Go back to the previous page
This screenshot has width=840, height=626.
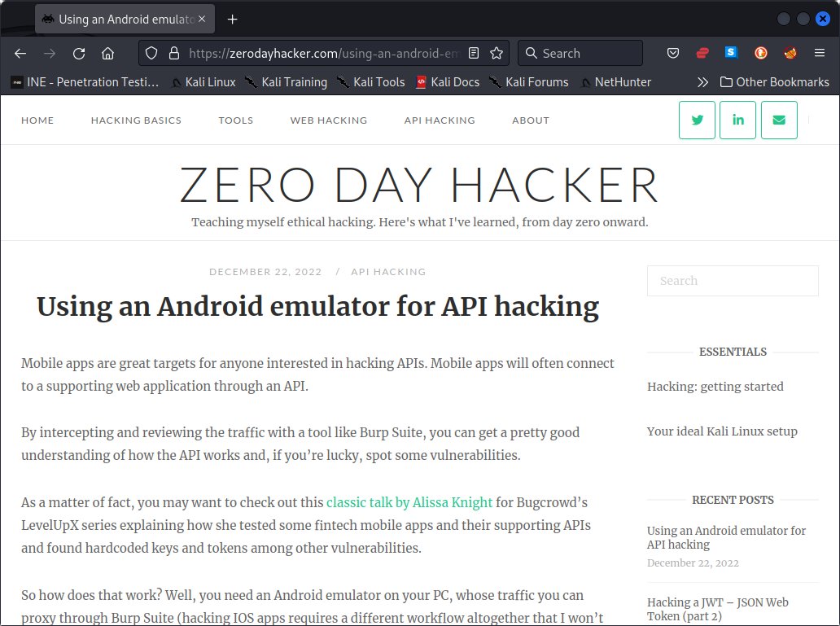tap(20, 53)
